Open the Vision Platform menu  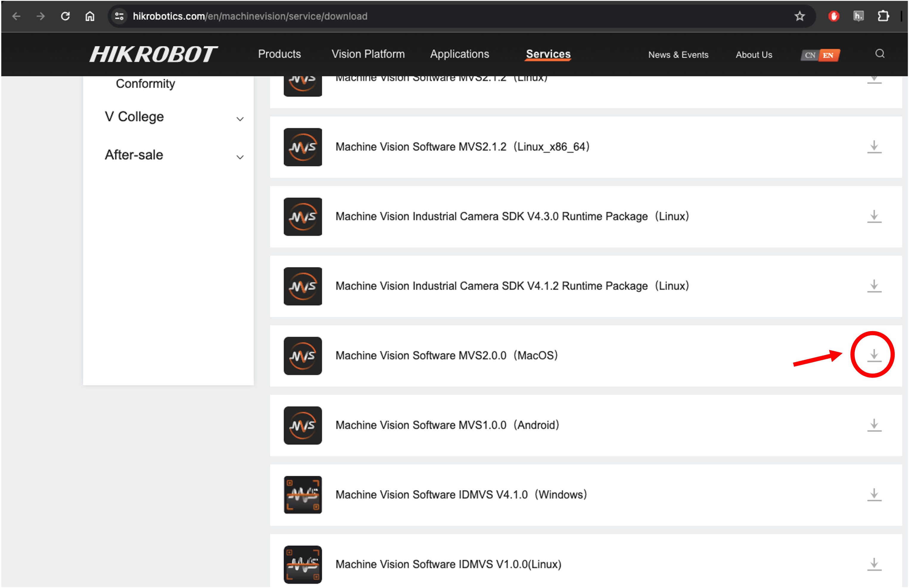pos(368,54)
